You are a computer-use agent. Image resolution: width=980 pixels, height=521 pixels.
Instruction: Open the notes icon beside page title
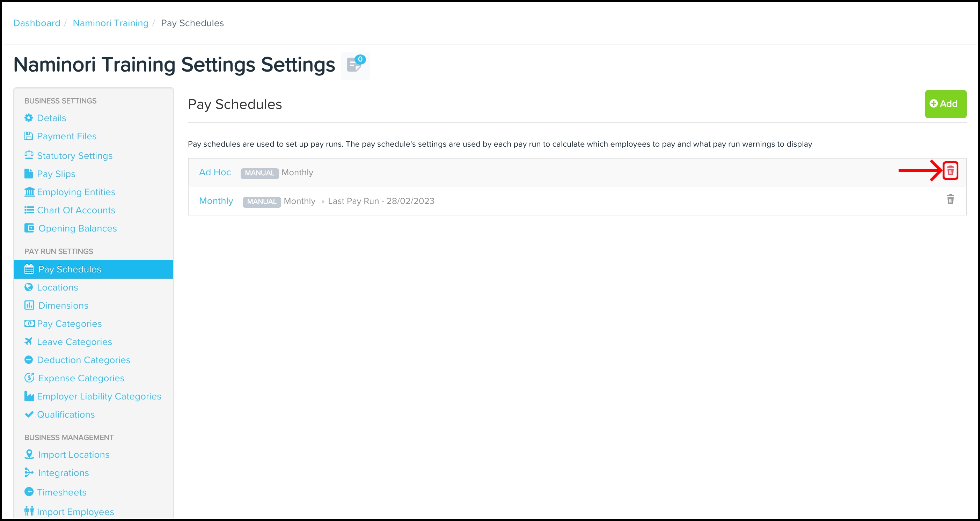354,65
